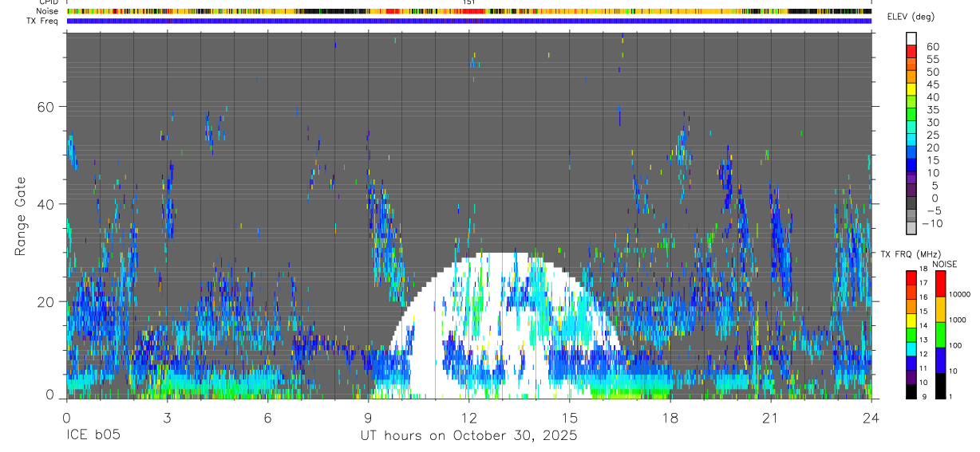The width and height of the screenshot is (980, 452).
Task: Click NOISE colorbar tick label '100'
Action: click(x=955, y=345)
